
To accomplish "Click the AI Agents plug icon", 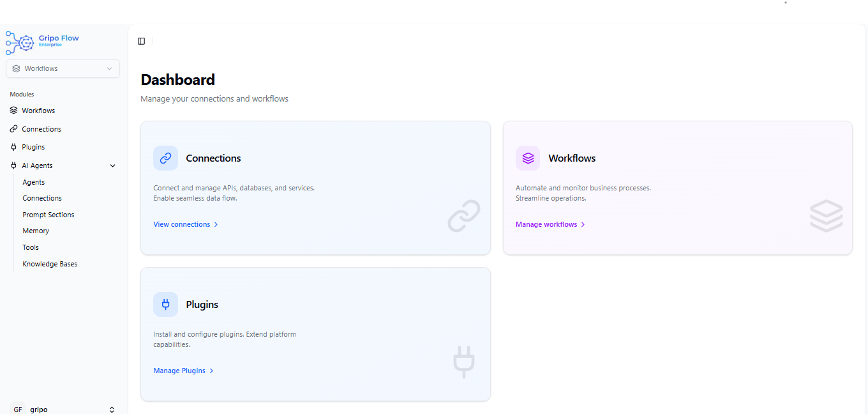I will point(14,165).
